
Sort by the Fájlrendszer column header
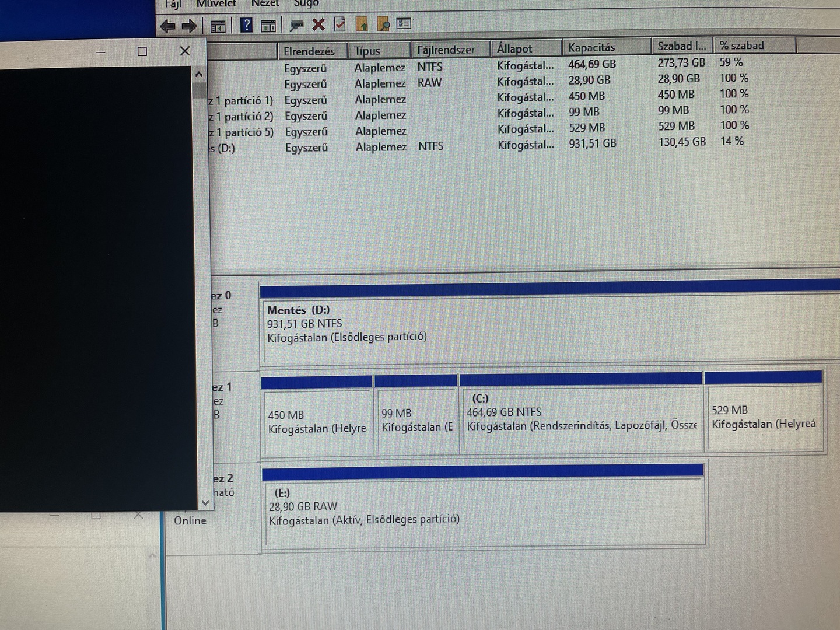coord(451,50)
